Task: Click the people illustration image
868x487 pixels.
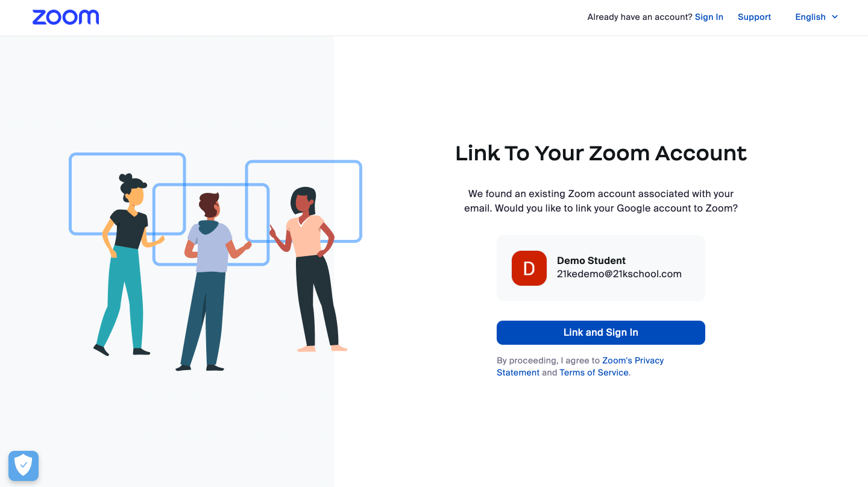Action: (215, 262)
